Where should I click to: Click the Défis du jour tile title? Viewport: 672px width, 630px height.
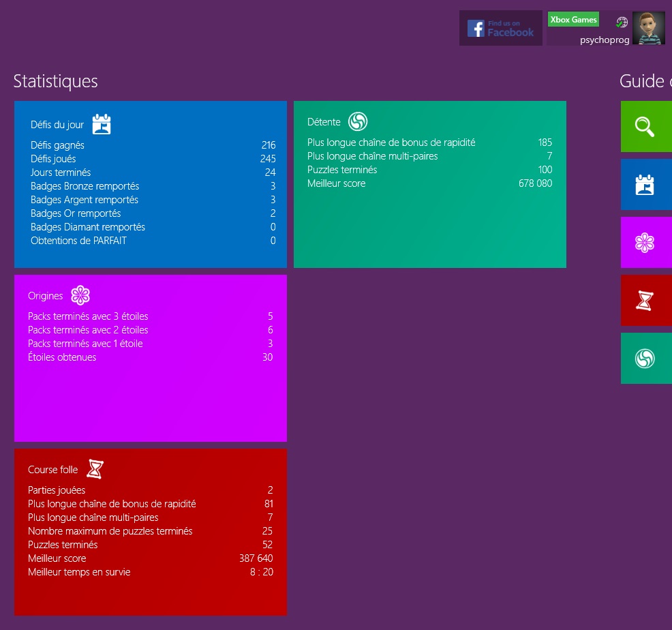[x=57, y=125]
